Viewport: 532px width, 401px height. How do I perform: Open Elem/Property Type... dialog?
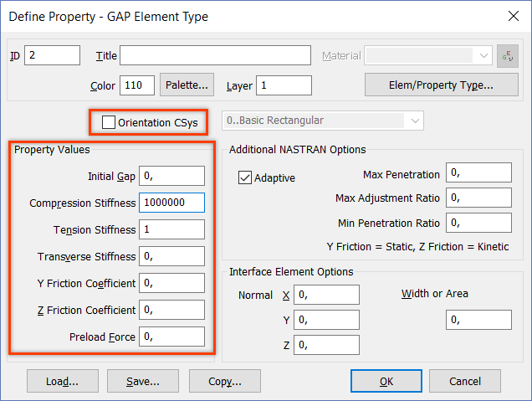pos(441,85)
